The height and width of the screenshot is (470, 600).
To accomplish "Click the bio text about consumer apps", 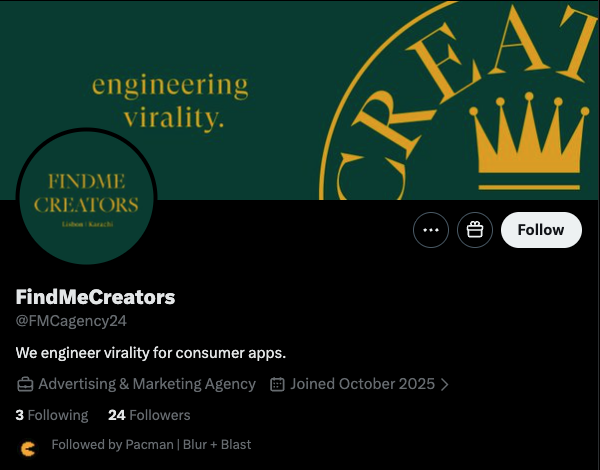I will (151, 353).
